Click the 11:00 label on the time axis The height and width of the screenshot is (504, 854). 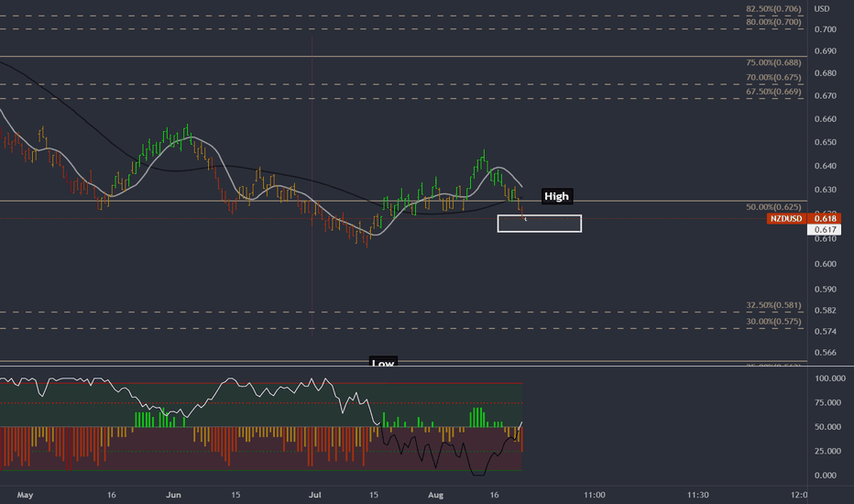tap(594, 495)
